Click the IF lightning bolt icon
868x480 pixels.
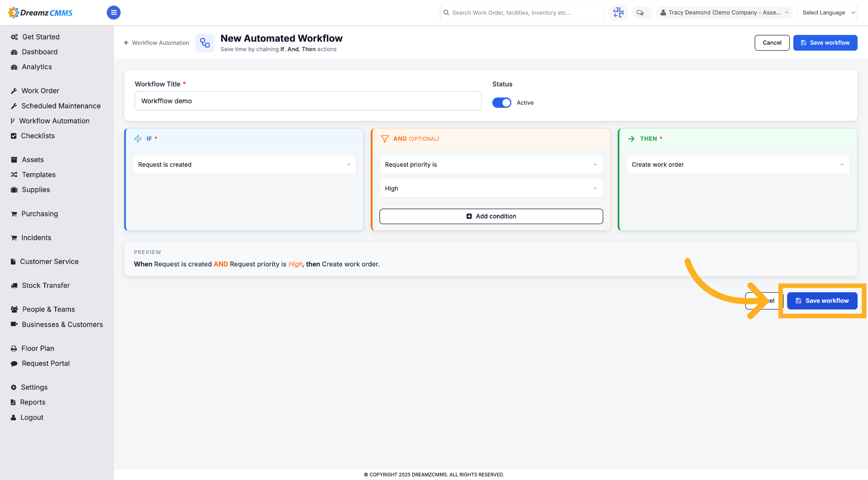[138, 139]
